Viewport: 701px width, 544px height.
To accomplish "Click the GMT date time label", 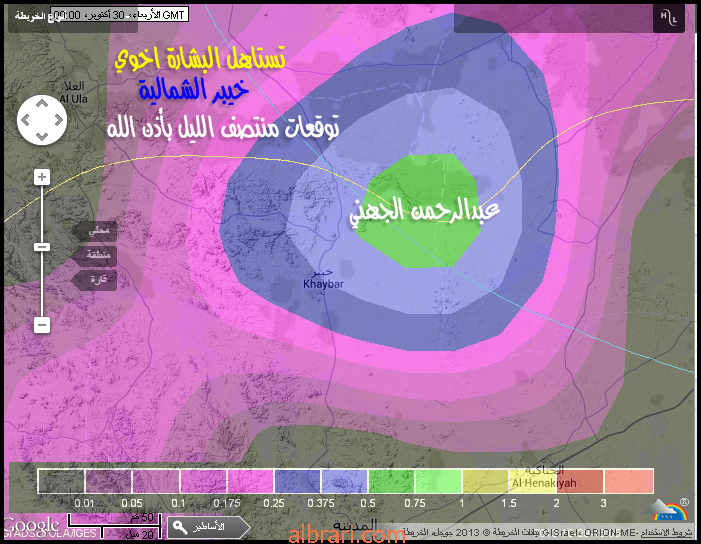I will point(119,15).
